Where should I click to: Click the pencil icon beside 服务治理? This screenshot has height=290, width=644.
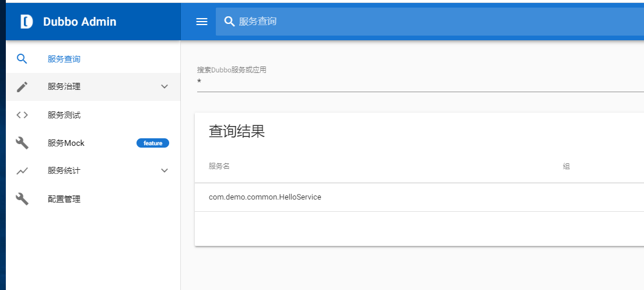click(22, 87)
